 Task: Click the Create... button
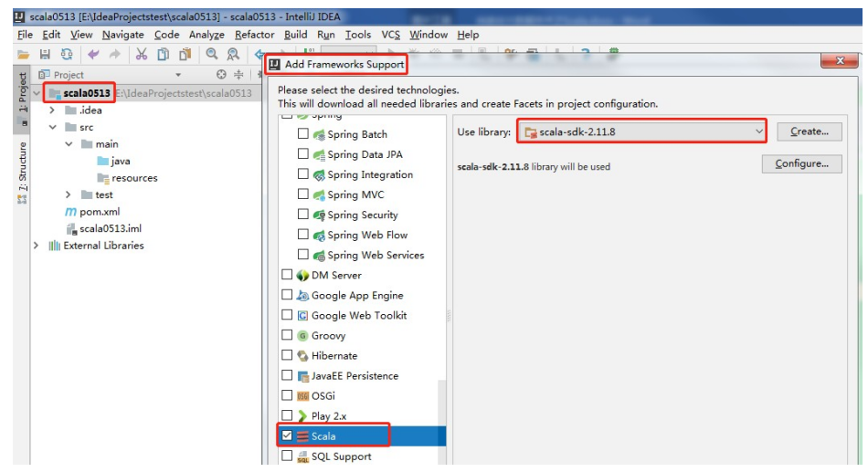(x=810, y=131)
